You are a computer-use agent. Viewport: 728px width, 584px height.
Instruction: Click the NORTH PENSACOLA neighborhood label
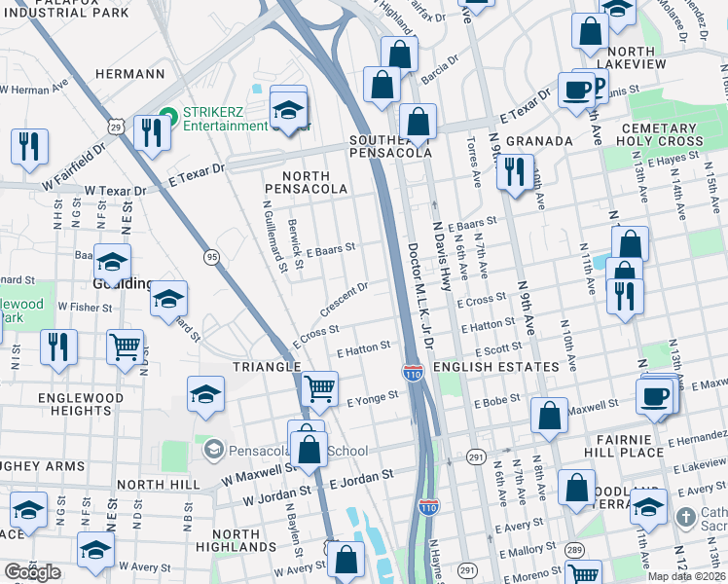coord(306,182)
